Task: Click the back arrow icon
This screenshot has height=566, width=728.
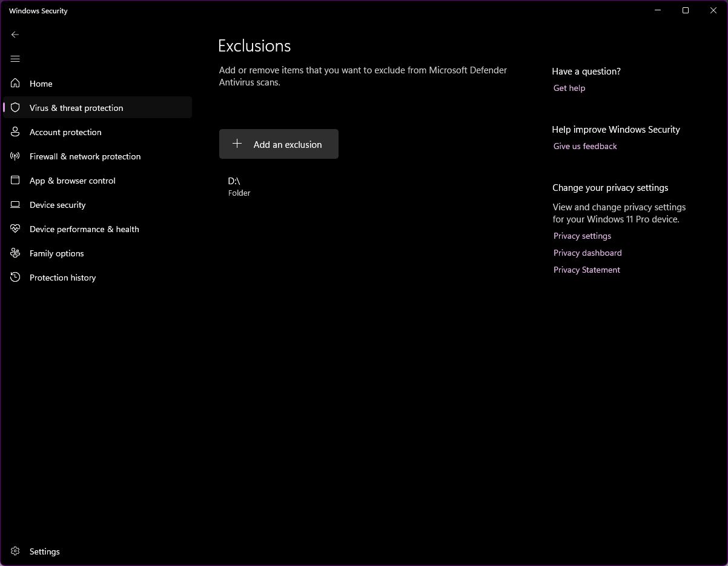Action: pos(15,35)
